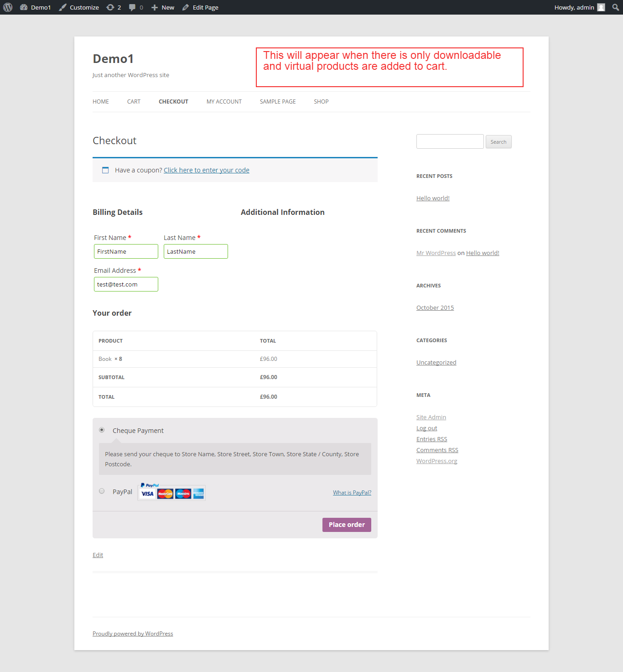Go to the Shop menu item
The width and height of the screenshot is (623, 672).
click(321, 102)
